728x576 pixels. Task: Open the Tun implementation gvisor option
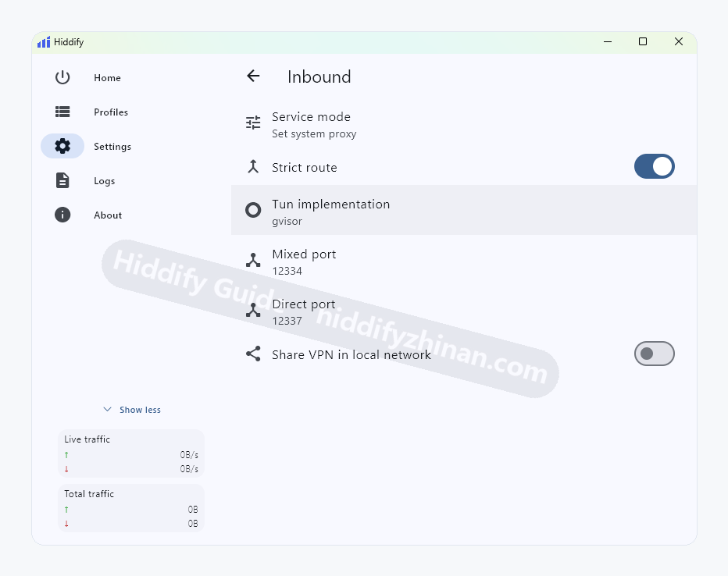point(463,210)
